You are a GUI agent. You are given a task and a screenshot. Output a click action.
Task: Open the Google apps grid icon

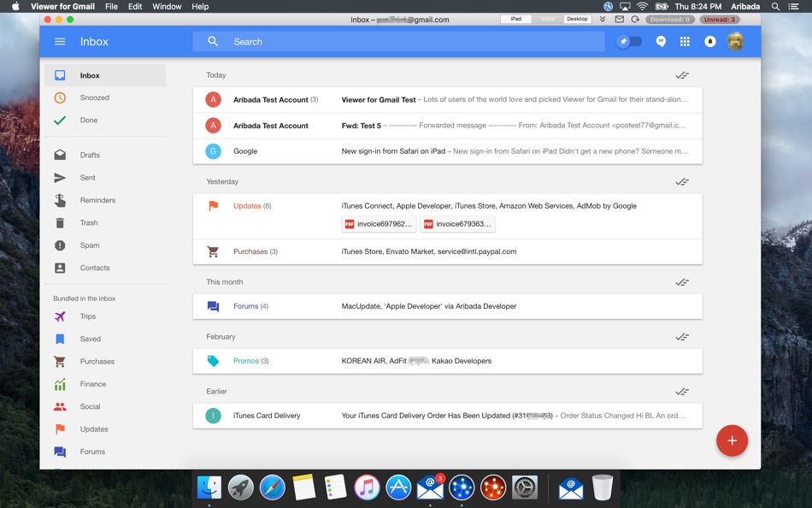pos(685,41)
